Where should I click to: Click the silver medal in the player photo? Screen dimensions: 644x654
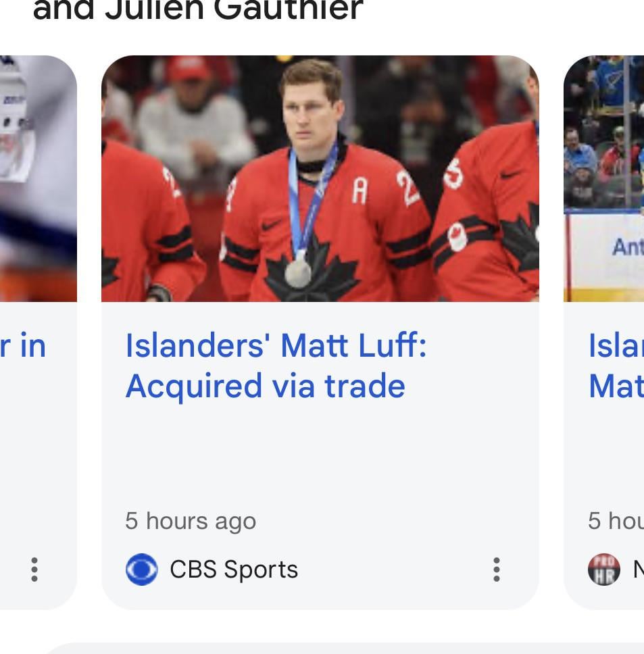(297, 273)
